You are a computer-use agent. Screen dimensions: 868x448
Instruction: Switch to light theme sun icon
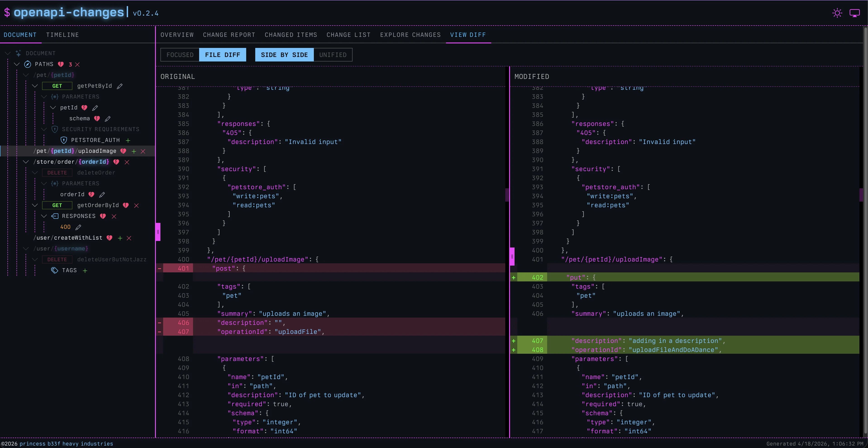click(x=837, y=13)
